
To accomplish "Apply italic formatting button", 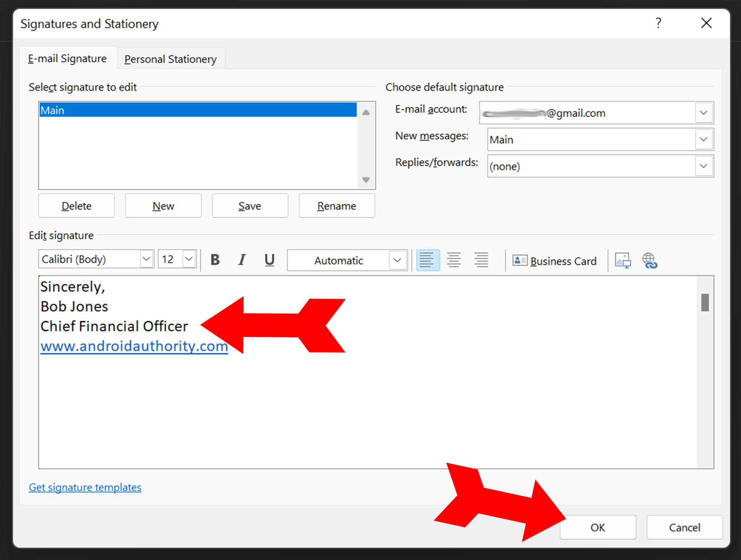I will pos(242,260).
